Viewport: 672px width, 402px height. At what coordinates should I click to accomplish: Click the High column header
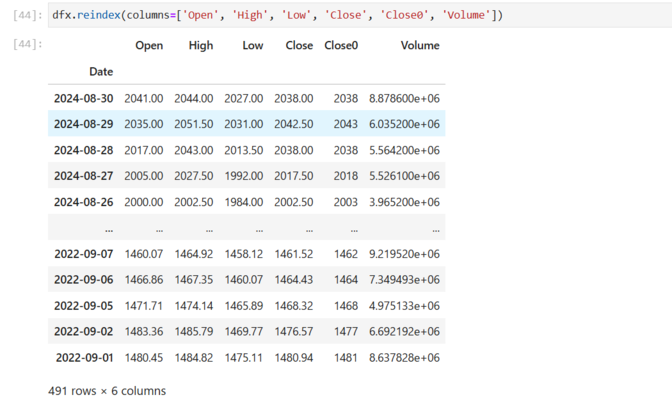(200, 46)
